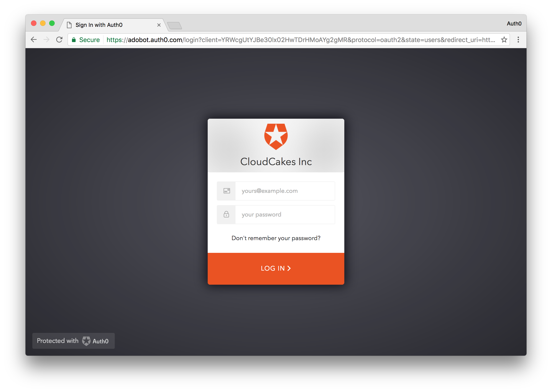
Task: Click the Auth0 profile name in the title bar
Action: (514, 24)
